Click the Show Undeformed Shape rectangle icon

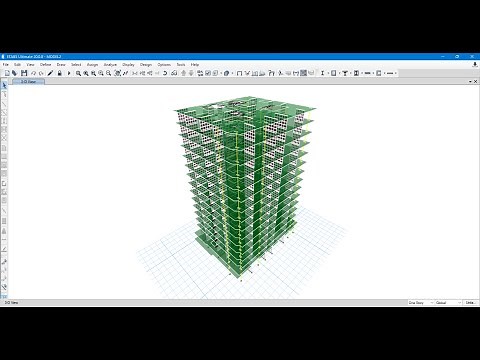(239, 73)
